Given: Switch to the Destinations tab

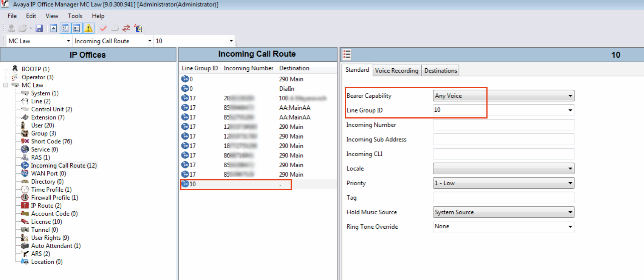Looking at the screenshot, I should tap(441, 71).
